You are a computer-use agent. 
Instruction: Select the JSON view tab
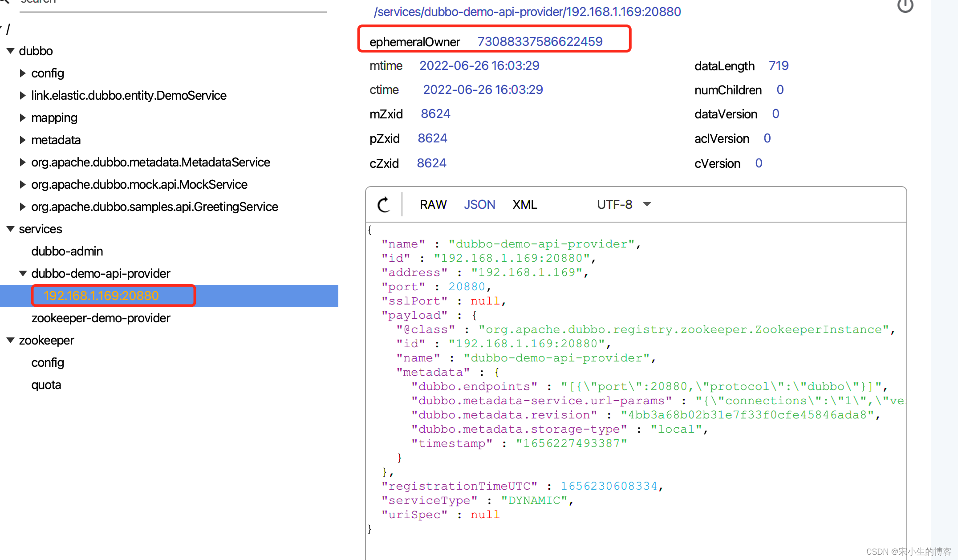[479, 204]
